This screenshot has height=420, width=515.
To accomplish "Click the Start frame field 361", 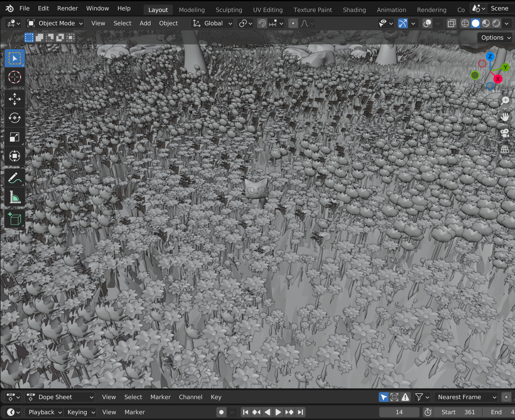I will (458, 412).
